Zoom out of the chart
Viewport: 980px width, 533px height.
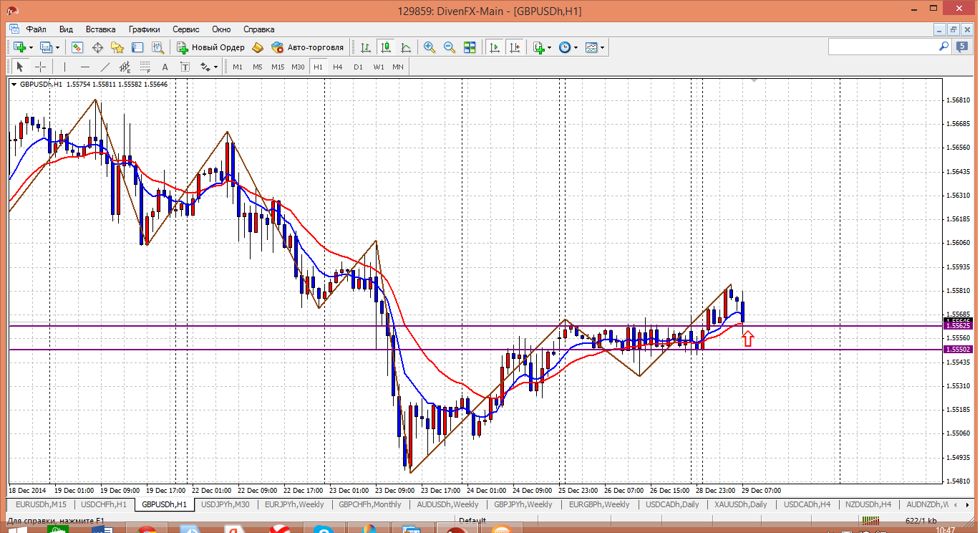click(x=450, y=47)
